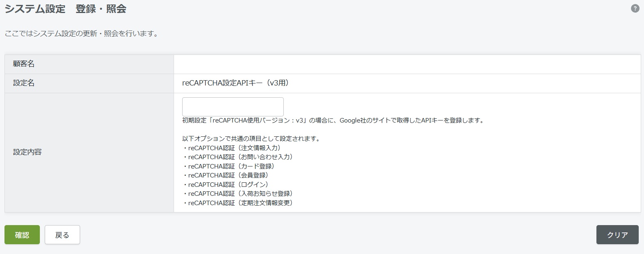The width and height of the screenshot is (644, 254).
Task: Click the reCAPTCHA認証（会員登録） list item
Action: [227, 175]
